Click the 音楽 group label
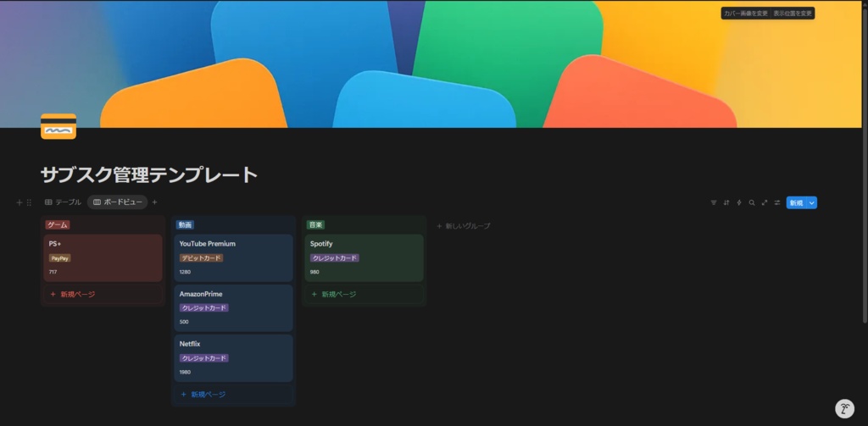 coord(315,224)
